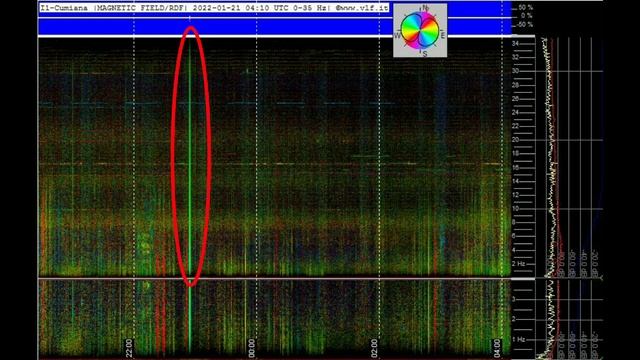Click the 3 label in lower panel axis

click(x=513, y=299)
